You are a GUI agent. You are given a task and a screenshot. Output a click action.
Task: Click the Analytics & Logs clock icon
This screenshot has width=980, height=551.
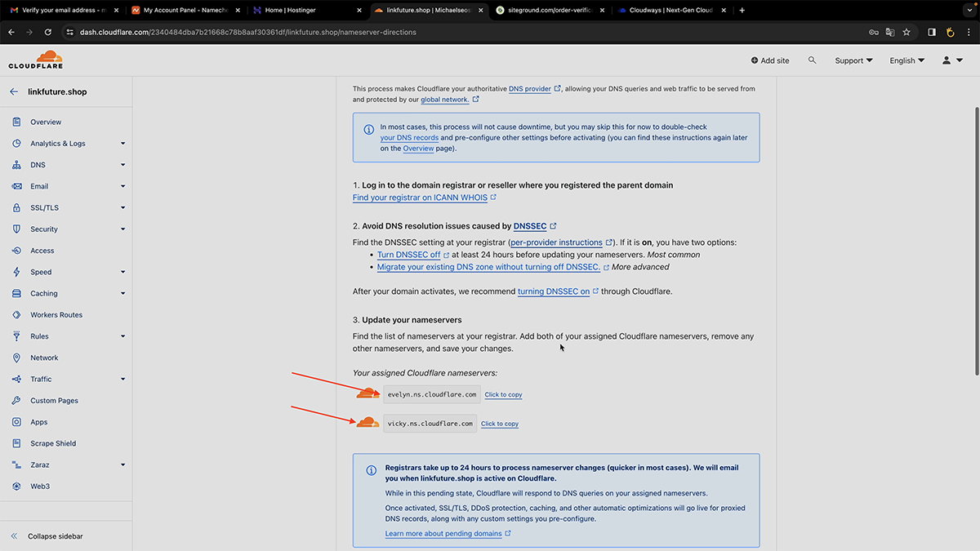click(x=16, y=143)
